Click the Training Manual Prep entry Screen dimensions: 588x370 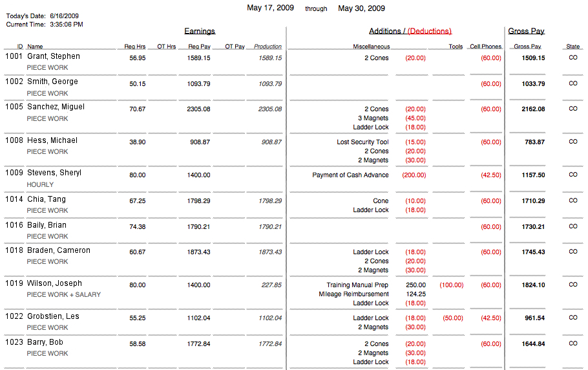click(x=357, y=285)
